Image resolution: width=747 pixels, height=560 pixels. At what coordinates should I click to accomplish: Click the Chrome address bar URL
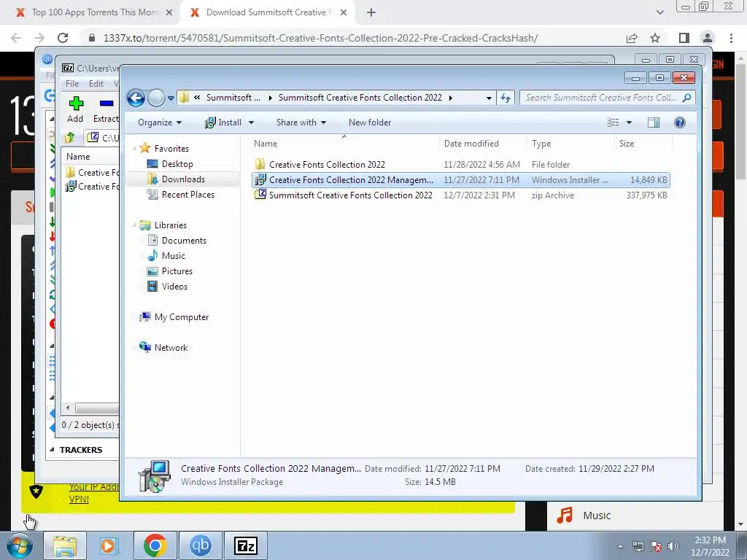320,38
